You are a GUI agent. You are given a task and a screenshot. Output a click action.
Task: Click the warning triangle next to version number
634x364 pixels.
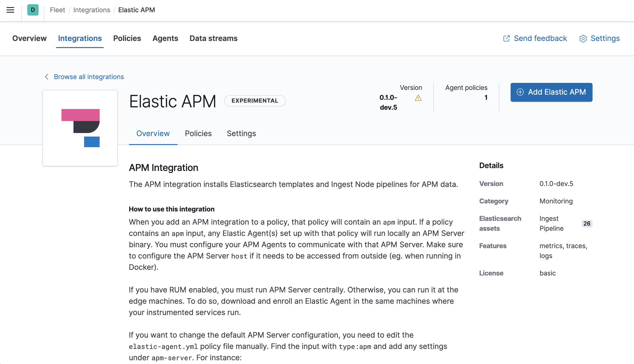coord(418,98)
